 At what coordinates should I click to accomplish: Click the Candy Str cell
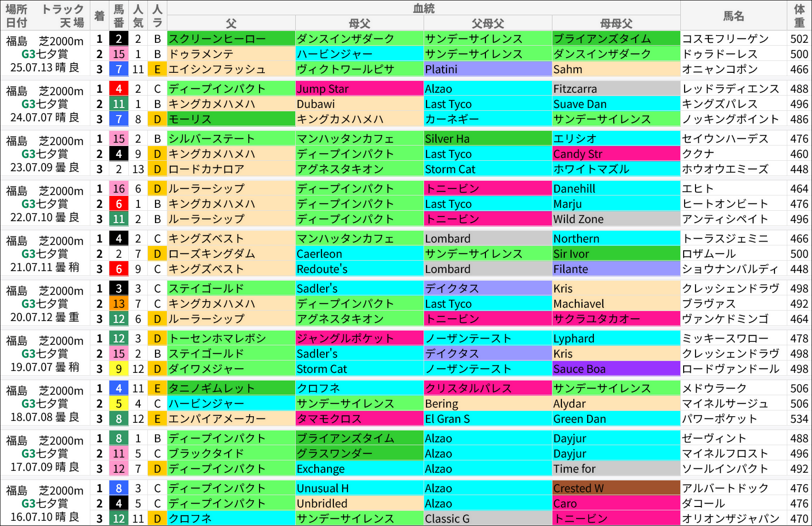click(x=616, y=154)
